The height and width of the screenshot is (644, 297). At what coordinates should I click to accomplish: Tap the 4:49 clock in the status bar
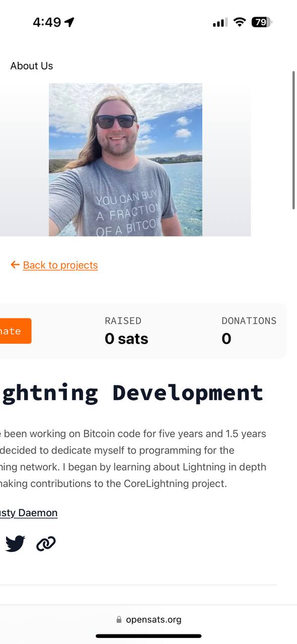[48, 22]
